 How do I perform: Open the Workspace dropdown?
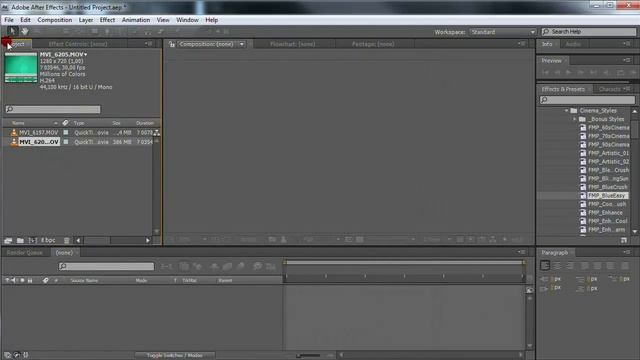(503, 32)
